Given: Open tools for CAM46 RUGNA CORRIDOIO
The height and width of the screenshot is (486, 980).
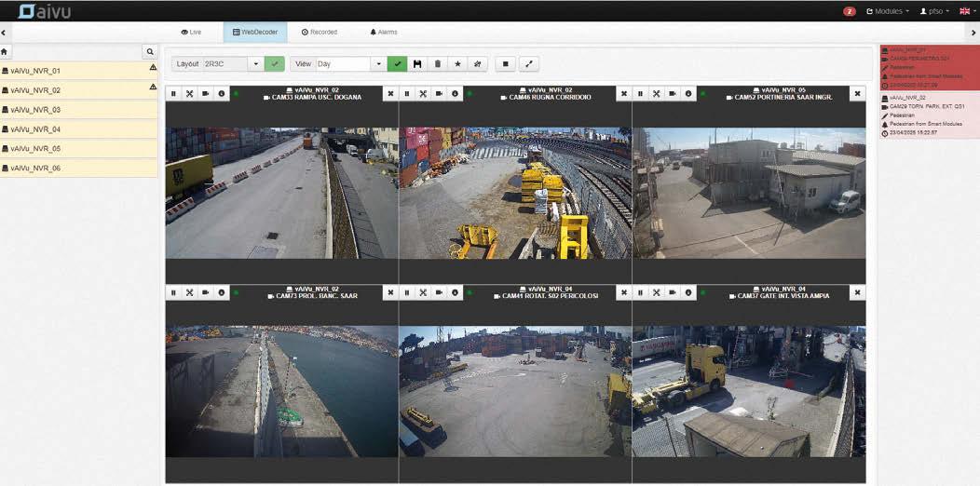Looking at the screenshot, I should [x=423, y=94].
